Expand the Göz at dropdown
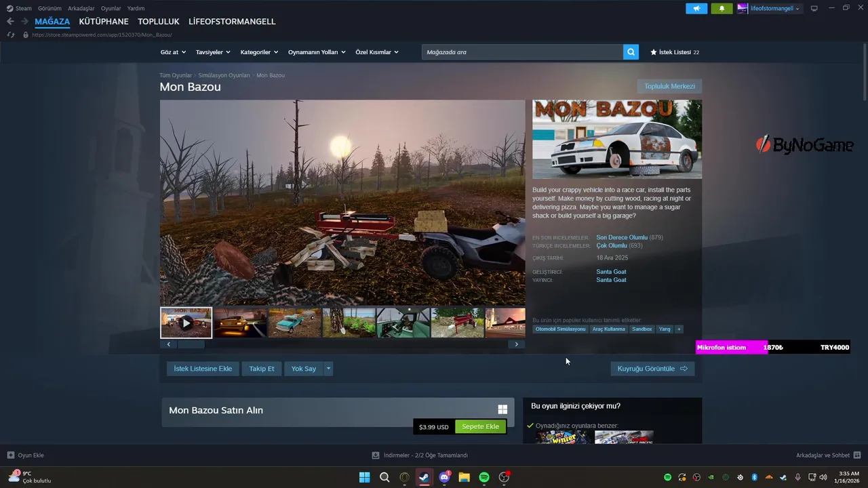This screenshot has height=488, width=868. [x=172, y=52]
